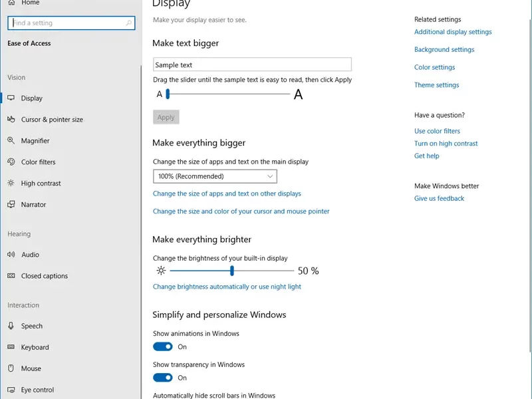532x399 pixels.
Task: Click the brightness slider handle
Action: pos(232,271)
